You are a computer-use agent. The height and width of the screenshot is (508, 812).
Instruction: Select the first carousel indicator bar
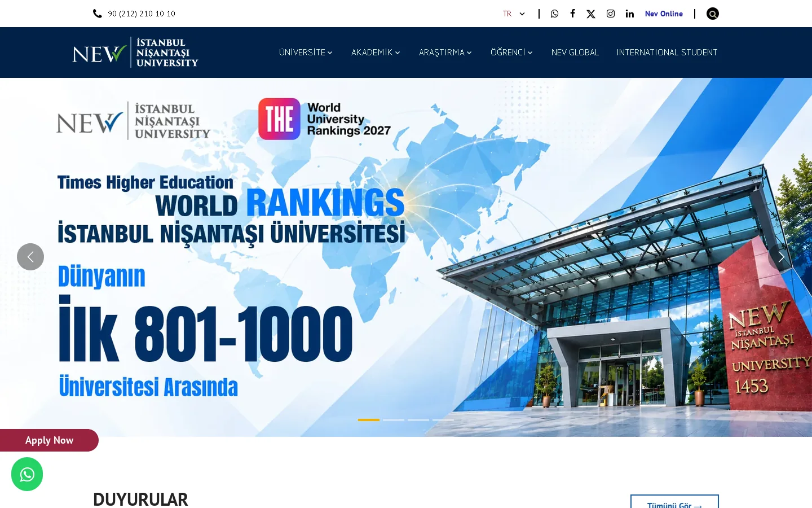[x=369, y=420]
